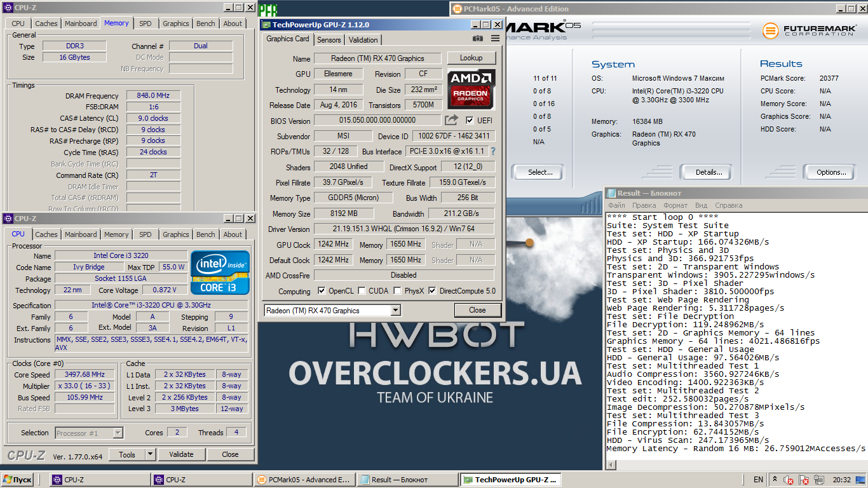The height and width of the screenshot is (488, 868).
Task: Toggle the UEFI checkbox
Action: (x=470, y=120)
